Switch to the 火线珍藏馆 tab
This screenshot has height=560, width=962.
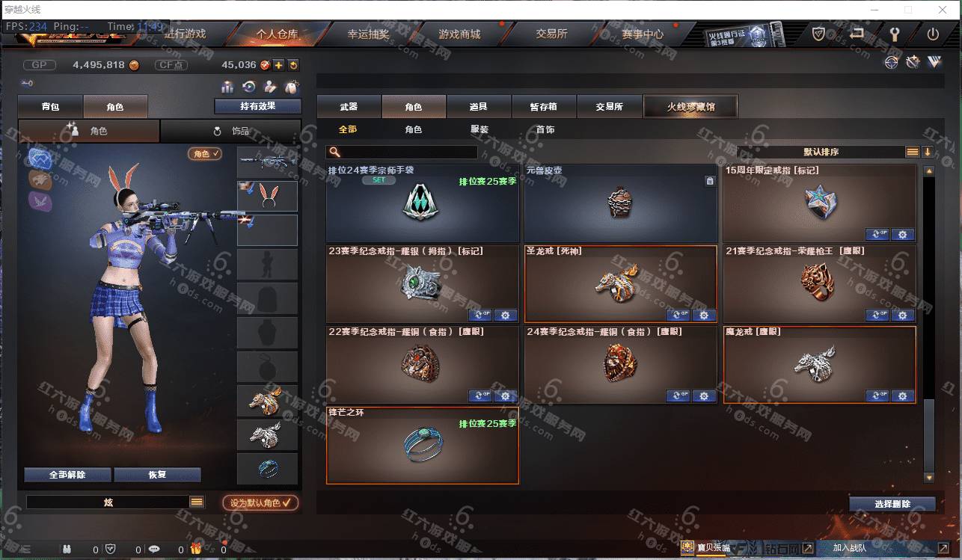[690, 107]
